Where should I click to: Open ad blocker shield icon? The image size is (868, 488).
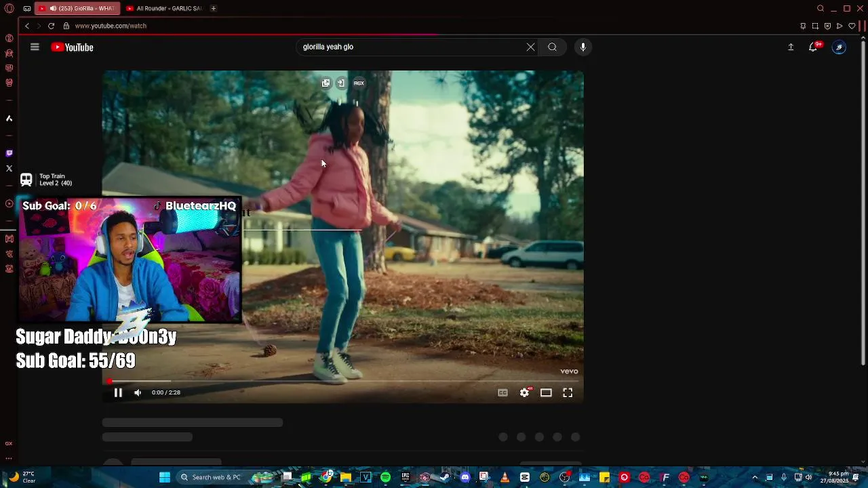coord(827,26)
